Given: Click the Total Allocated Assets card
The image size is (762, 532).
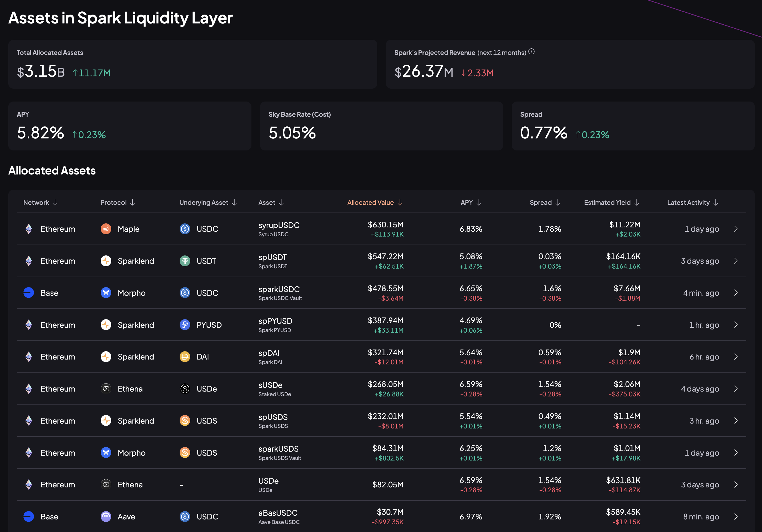Looking at the screenshot, I should coord(193,64).
